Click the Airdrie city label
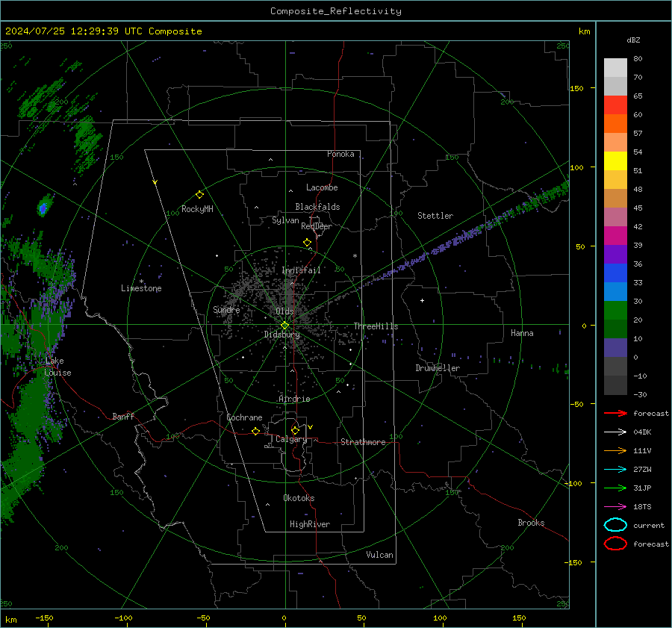672x628 pixels. 294,399
